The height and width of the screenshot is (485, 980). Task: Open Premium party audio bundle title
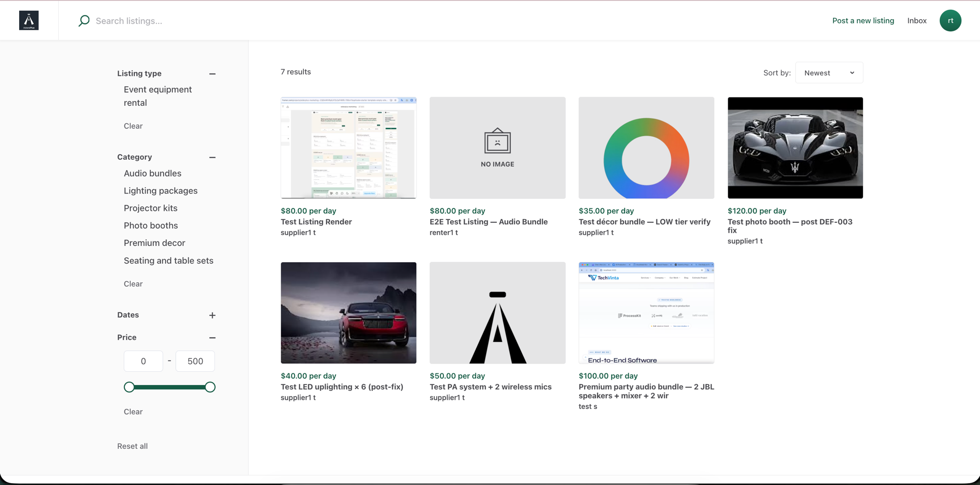646,391
